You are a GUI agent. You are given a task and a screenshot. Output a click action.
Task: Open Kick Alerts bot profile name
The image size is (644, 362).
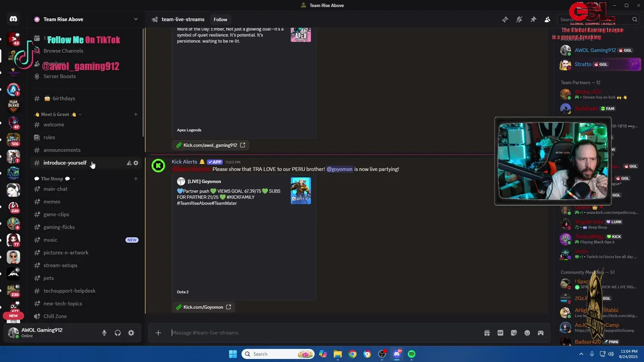[184, 162]
